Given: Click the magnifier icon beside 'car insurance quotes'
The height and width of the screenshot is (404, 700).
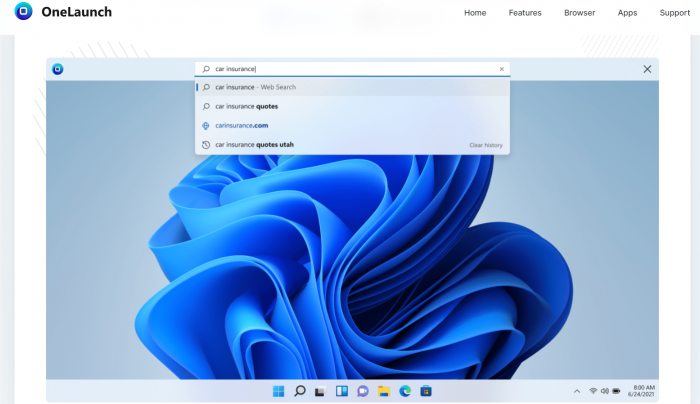Looking at the screenshot, I should click(206, 106).
